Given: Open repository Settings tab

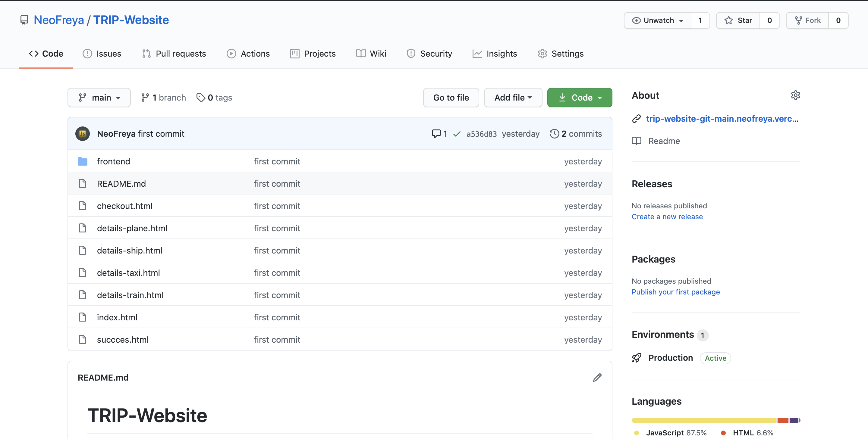Looking at the screenshot, I should tap(561, 54).
